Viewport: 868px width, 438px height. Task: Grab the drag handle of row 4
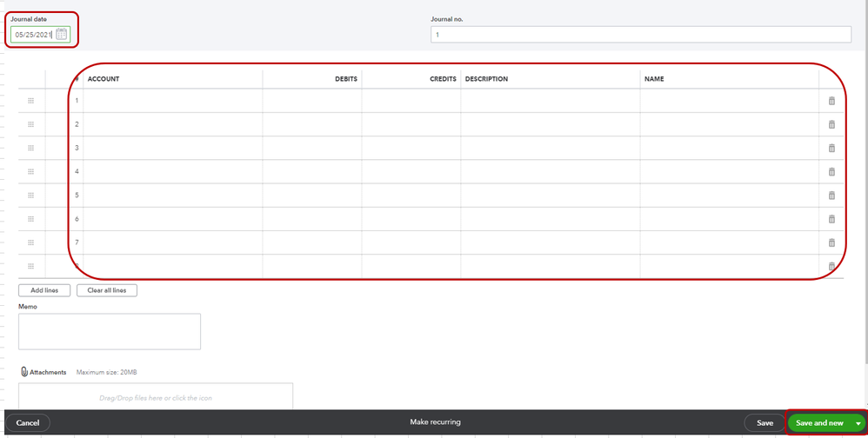tap(31, 171)
